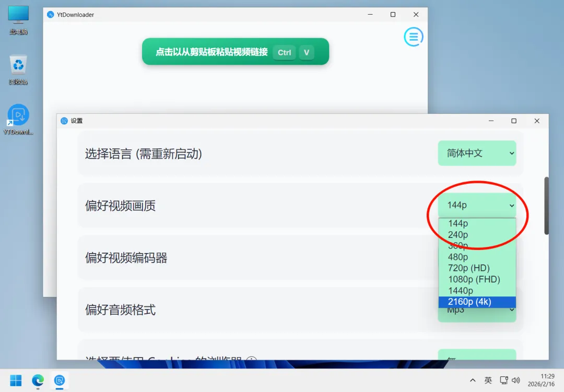
Task: Click the settings window vertical scrollbar
Action: pyautogui.click(x=546, y=206)
